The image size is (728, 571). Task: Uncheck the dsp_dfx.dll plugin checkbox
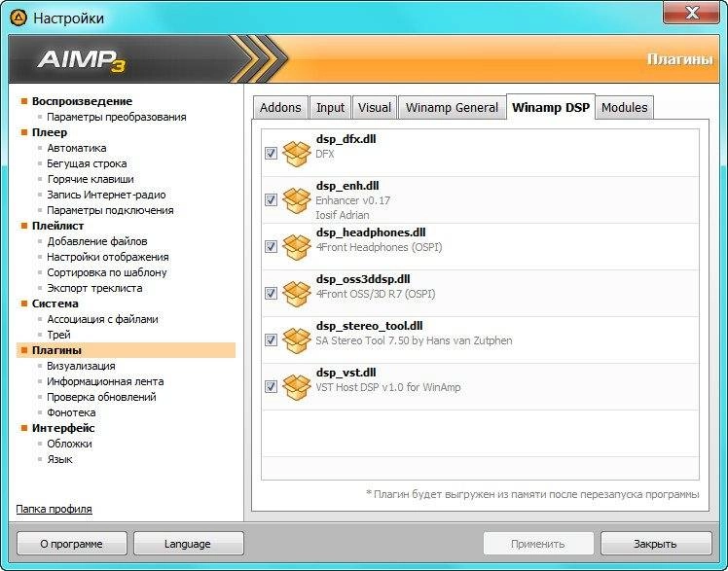[271, 153]
